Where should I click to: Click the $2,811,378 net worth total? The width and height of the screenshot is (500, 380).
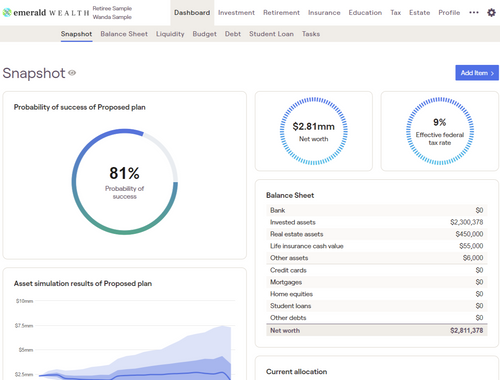coord(466,331)
